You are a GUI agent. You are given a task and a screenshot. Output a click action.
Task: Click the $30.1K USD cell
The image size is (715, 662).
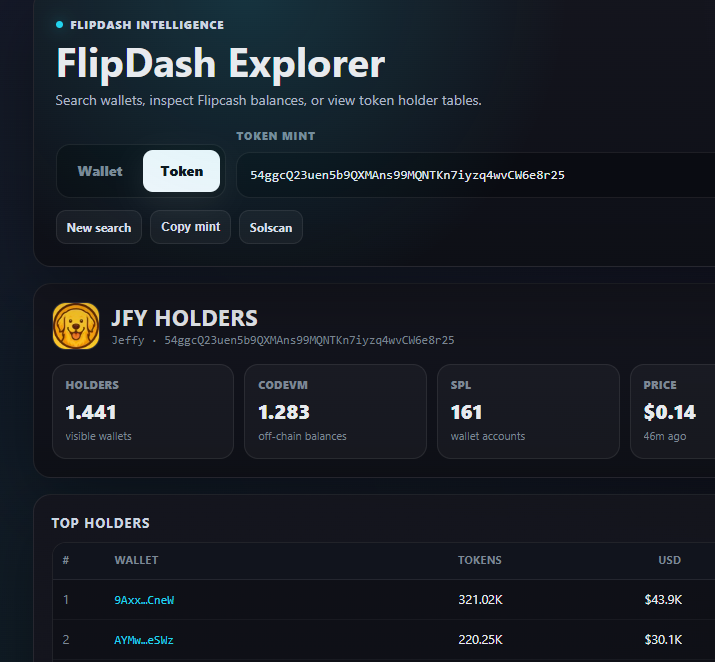point(663,640)
